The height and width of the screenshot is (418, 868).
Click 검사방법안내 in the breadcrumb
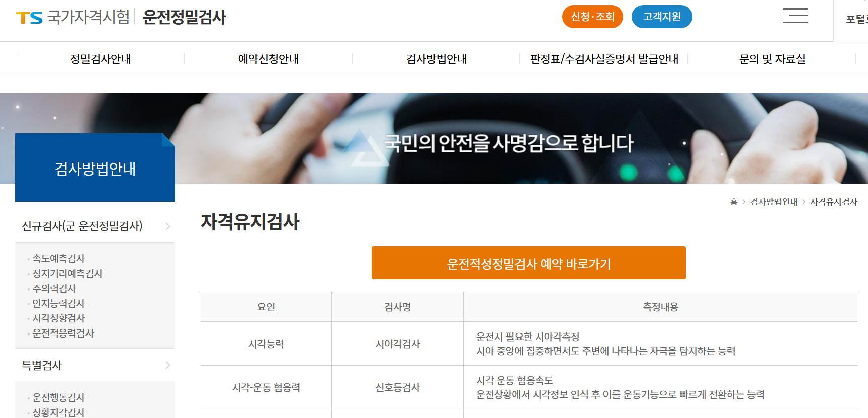click(774, 202)
